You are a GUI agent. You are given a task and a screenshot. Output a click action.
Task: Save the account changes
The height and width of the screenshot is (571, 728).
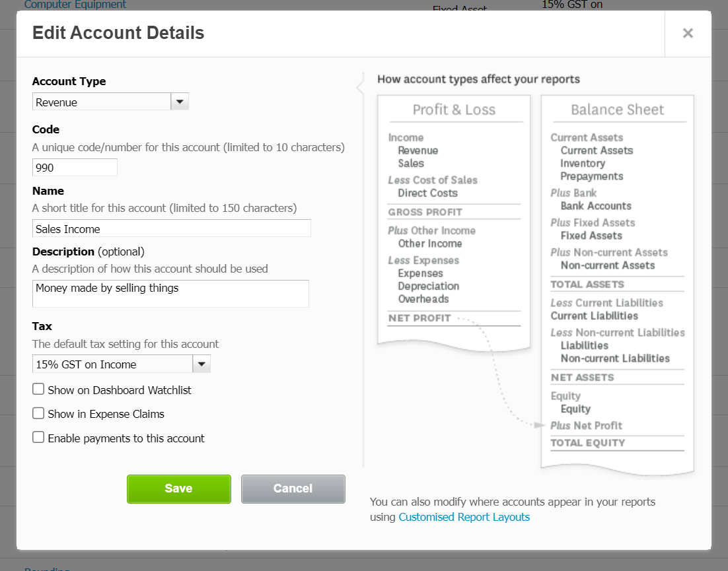(x=178, y=488)
